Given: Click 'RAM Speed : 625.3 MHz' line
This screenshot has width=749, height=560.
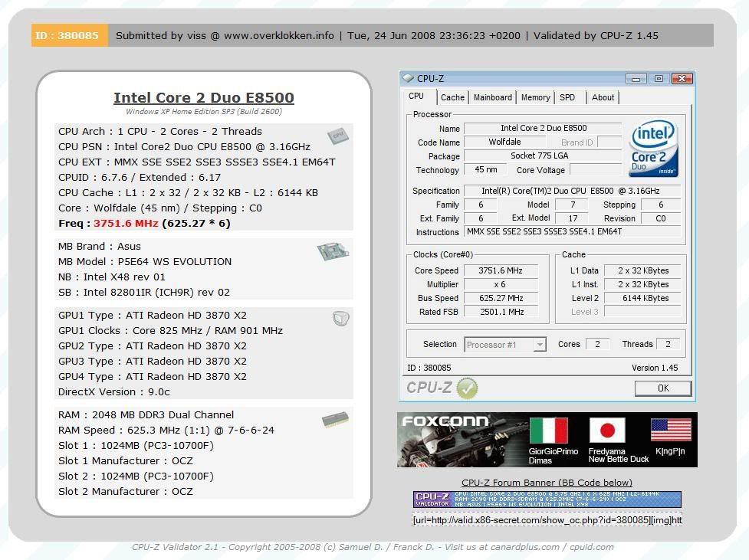Looking at the screenshot, I should click(166, 430).
